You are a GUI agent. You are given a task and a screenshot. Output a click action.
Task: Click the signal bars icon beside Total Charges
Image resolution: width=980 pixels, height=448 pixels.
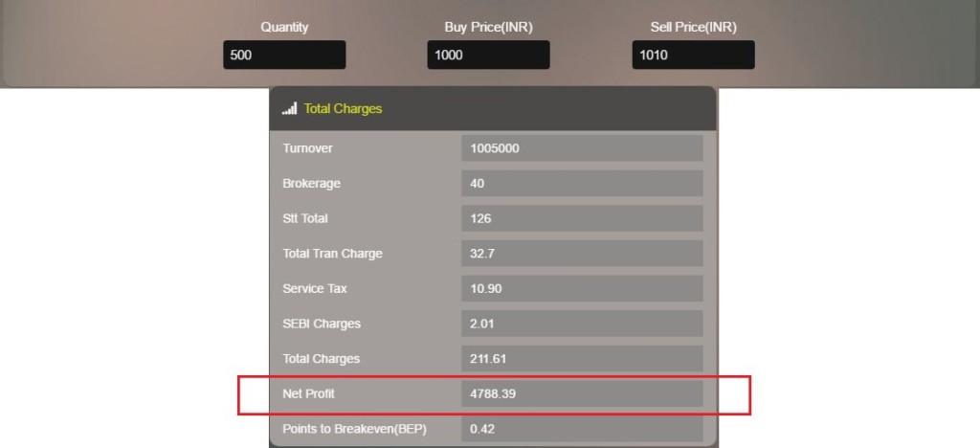289,109
